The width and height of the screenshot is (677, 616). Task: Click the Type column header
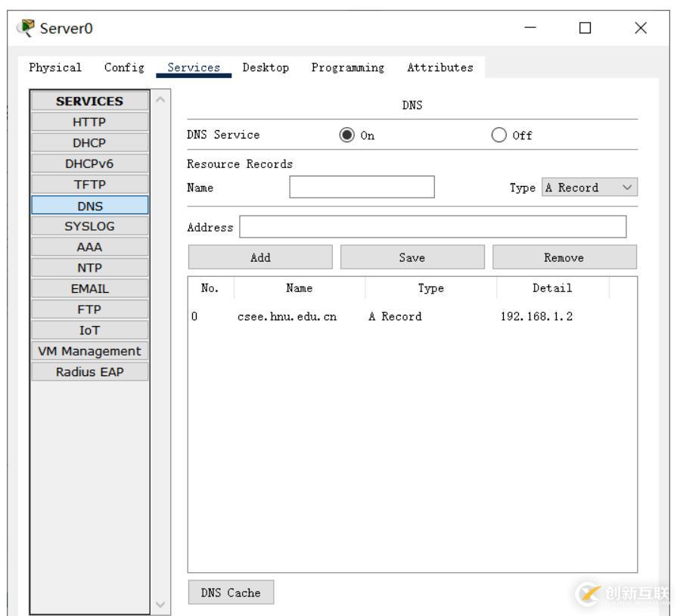coord(431,288)
